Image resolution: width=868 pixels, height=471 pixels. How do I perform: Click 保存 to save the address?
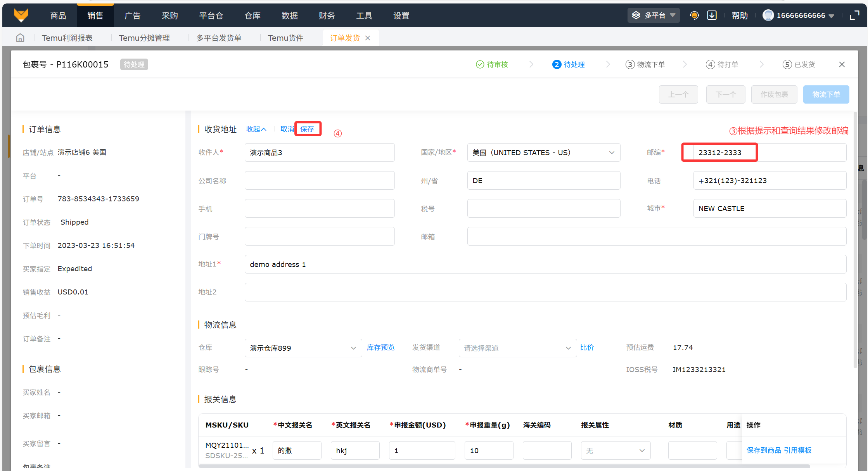[x=307, y=129]
